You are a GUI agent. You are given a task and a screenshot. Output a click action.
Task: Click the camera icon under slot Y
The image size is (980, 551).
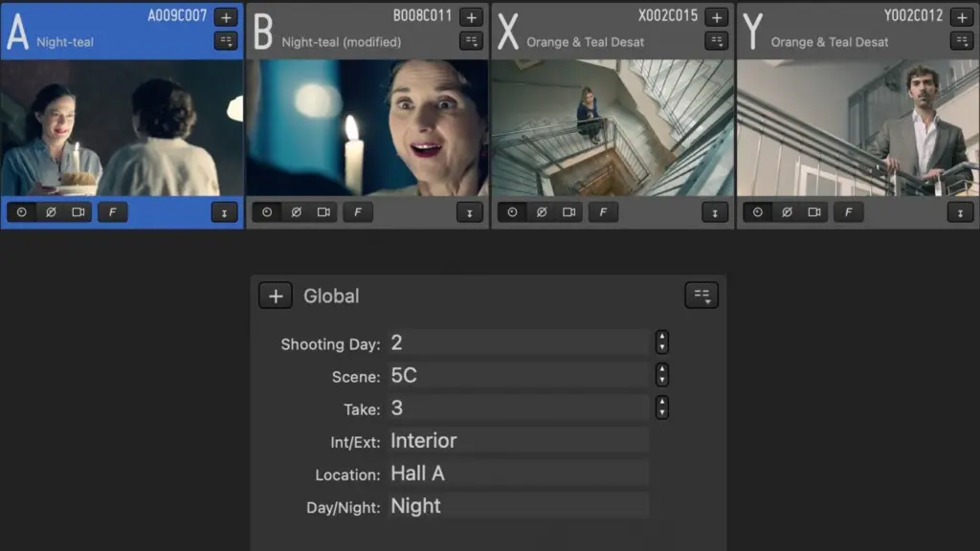click(814, 212)
